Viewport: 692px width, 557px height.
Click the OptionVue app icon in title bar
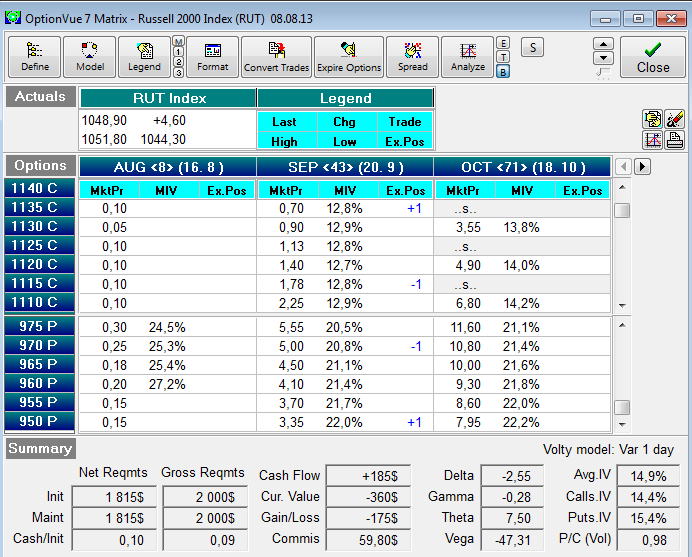tap(13, 18)
